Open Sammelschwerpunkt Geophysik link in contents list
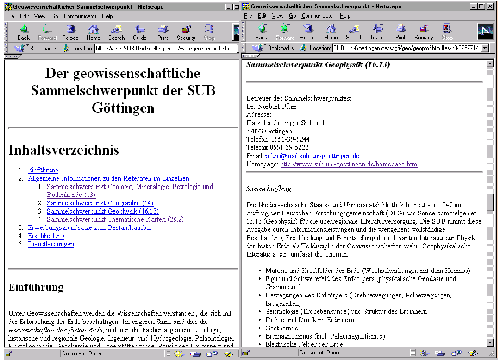This screenshot has width=500, height=360. (102, 211)
